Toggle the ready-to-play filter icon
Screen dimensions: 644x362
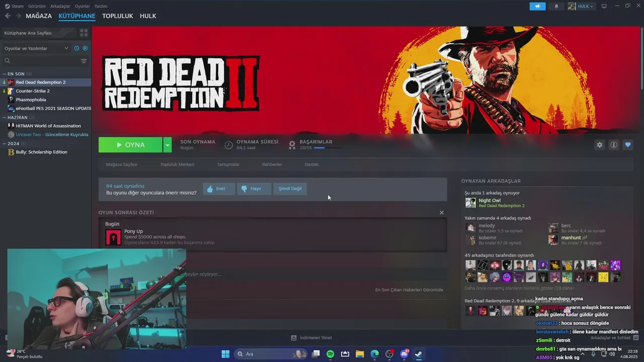click(85, 48)
